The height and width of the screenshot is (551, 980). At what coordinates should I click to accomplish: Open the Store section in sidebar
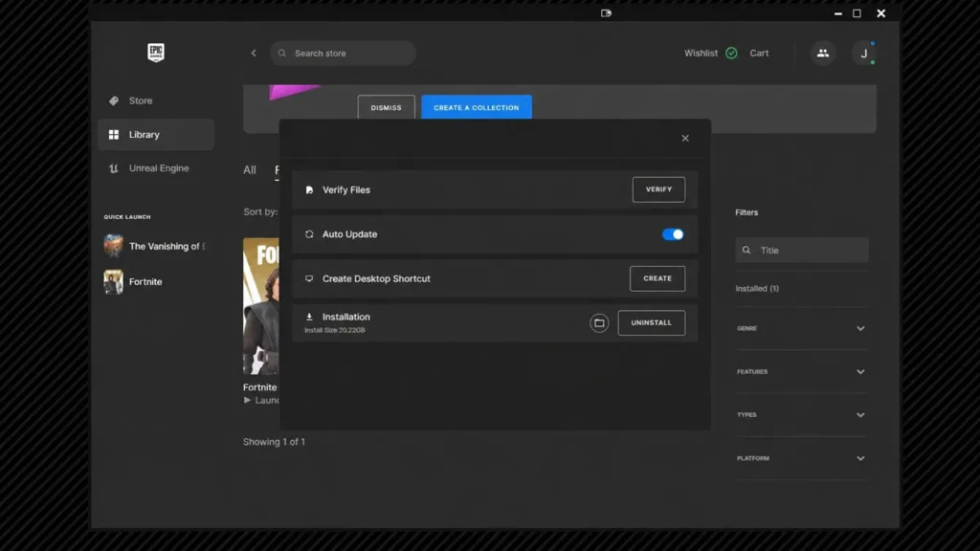pyautogui.click(x=156, y=100)
